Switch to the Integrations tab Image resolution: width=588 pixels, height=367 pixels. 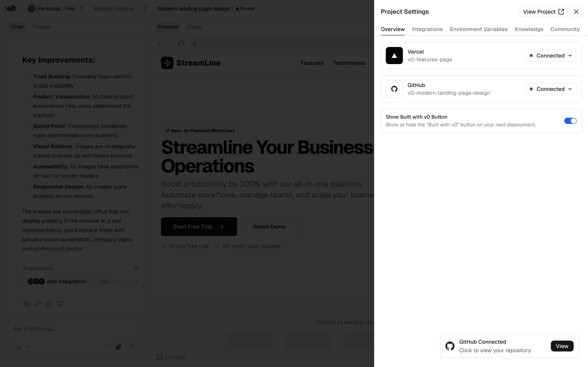click(x=427, y=29)
